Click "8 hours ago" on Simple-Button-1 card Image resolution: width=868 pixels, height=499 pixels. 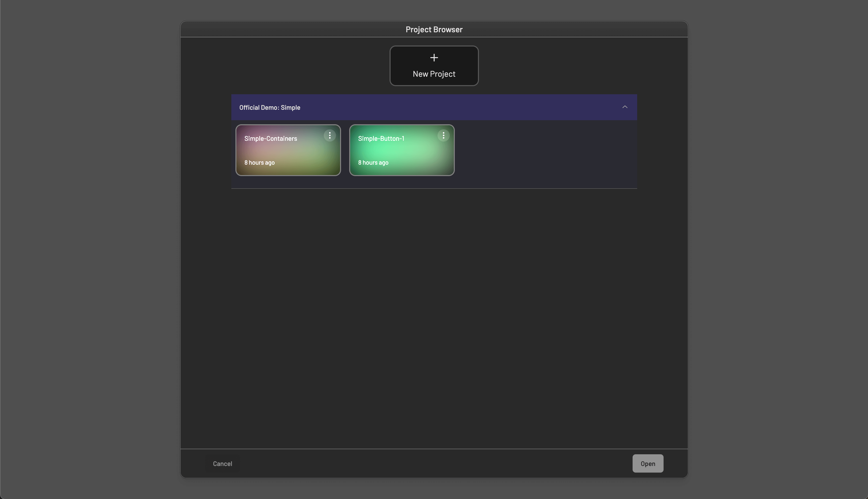[x=373, y=162]
